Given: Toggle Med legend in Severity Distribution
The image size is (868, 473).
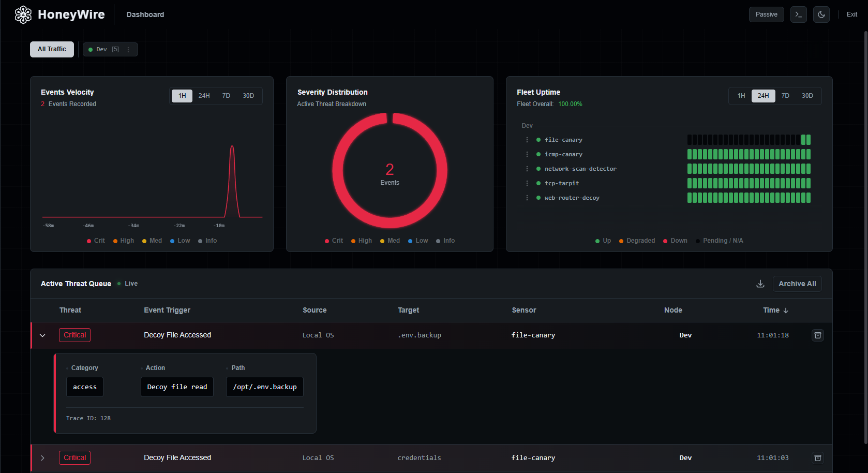Looking at the screenshot, I should click(x=390, y=241).
